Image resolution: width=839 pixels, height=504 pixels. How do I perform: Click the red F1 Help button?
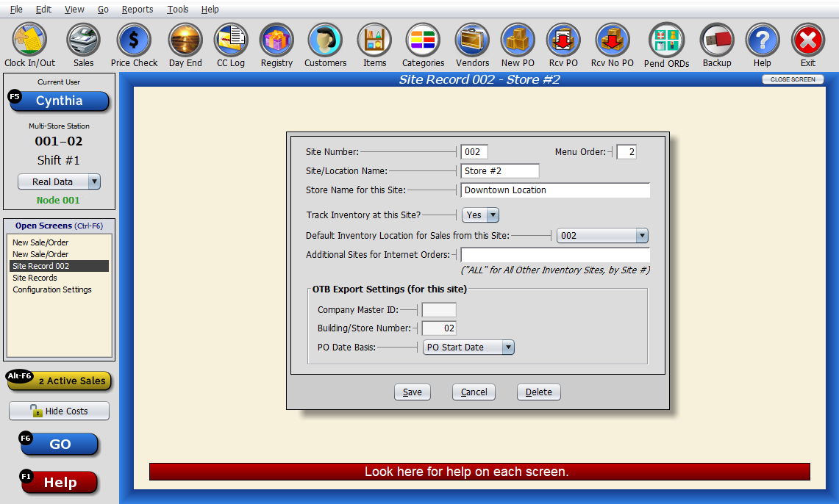click(60, 482)
